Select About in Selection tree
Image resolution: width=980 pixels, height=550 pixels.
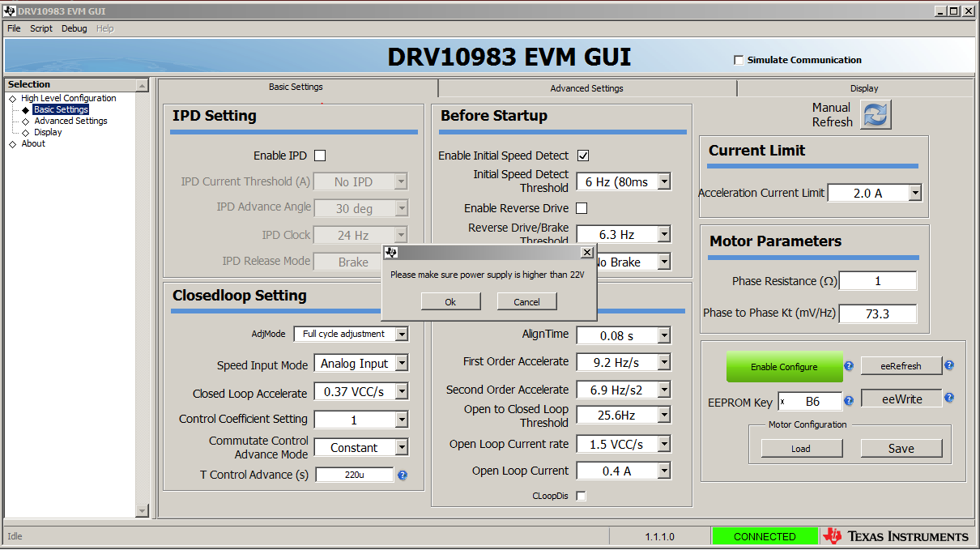(x=33, y=143)
